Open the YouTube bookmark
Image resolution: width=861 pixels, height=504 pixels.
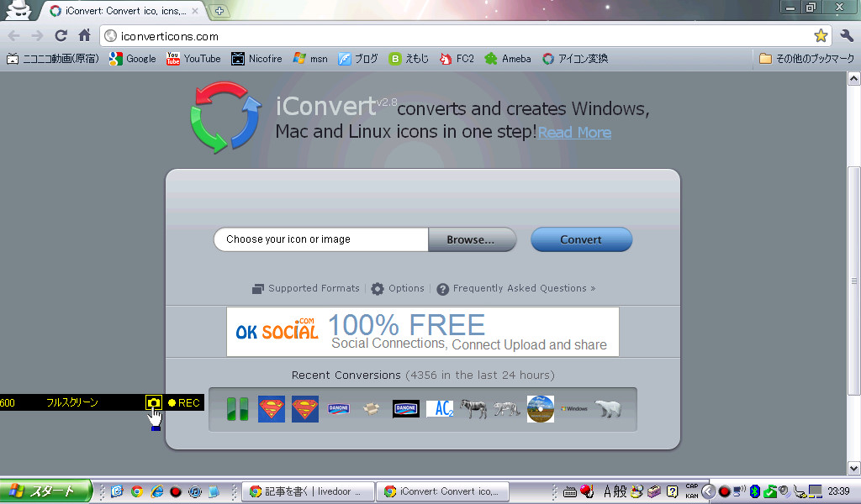tap(193, 59)
